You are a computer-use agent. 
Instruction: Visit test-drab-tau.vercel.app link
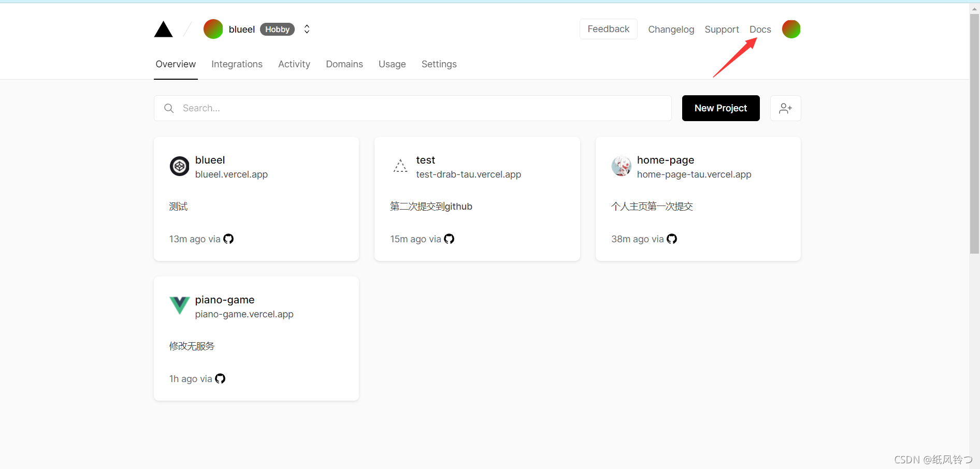[x=468, y=174]
